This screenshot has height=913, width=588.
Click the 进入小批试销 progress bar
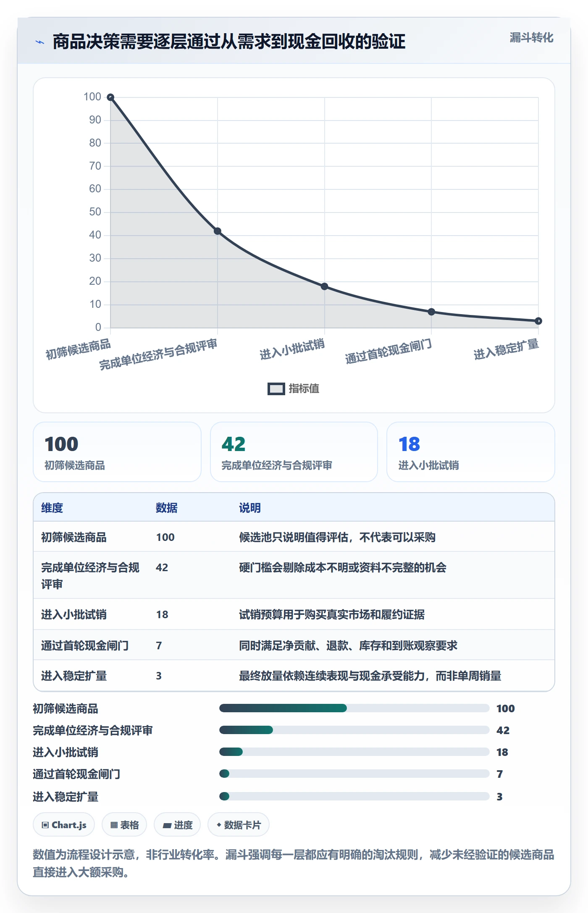[x=354, y=752]
